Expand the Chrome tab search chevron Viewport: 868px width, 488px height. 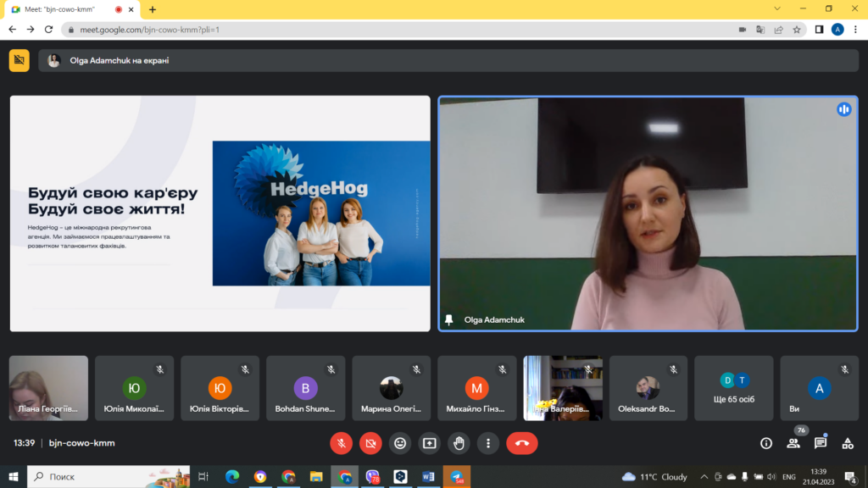point(778,8)
